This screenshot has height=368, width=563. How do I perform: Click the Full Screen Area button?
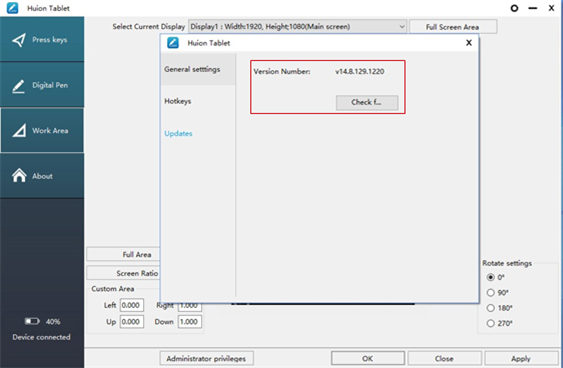tap(453, 27)
